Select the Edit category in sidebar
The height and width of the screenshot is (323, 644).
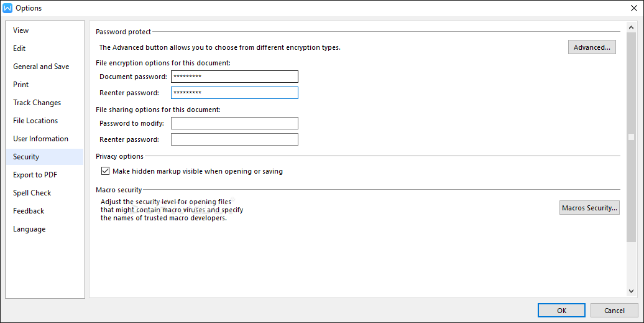(44, 49)
